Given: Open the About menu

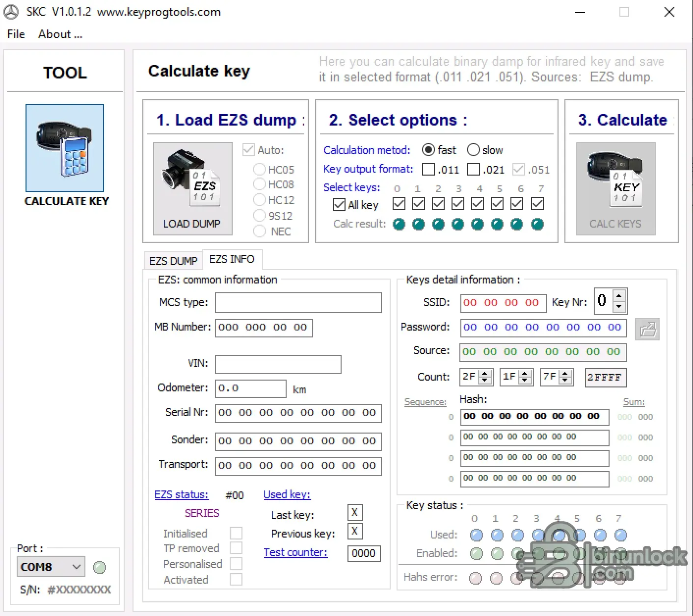Looking at the screenshot, I should tap(60, 34).
